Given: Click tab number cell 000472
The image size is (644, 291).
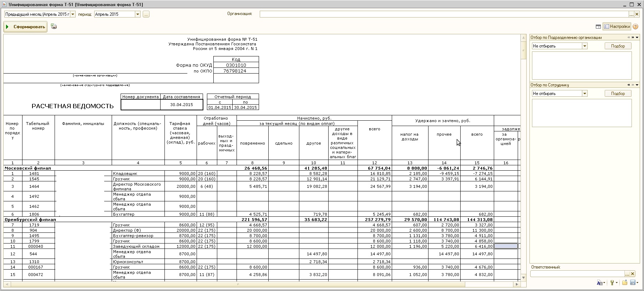Looking at the screenshot, I should coord(38,275).
